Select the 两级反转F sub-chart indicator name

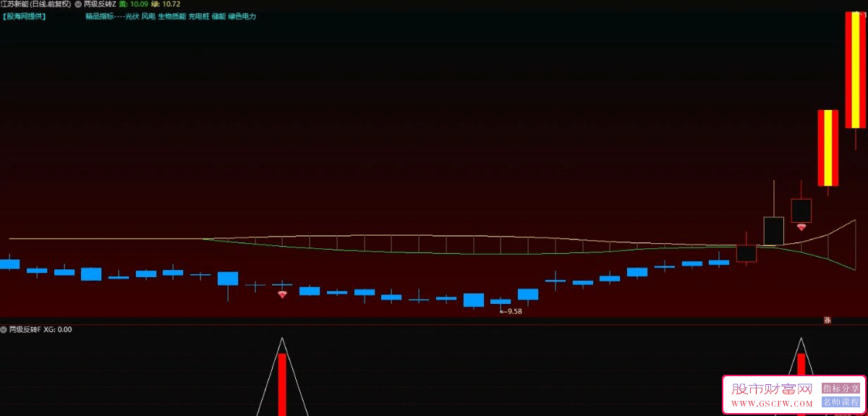[25, 329]
